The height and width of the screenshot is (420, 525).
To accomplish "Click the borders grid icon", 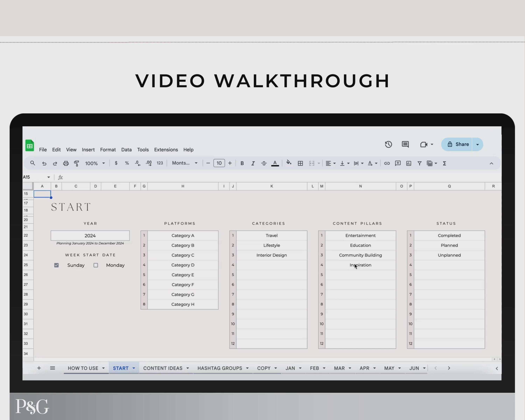I will [300, 163].
